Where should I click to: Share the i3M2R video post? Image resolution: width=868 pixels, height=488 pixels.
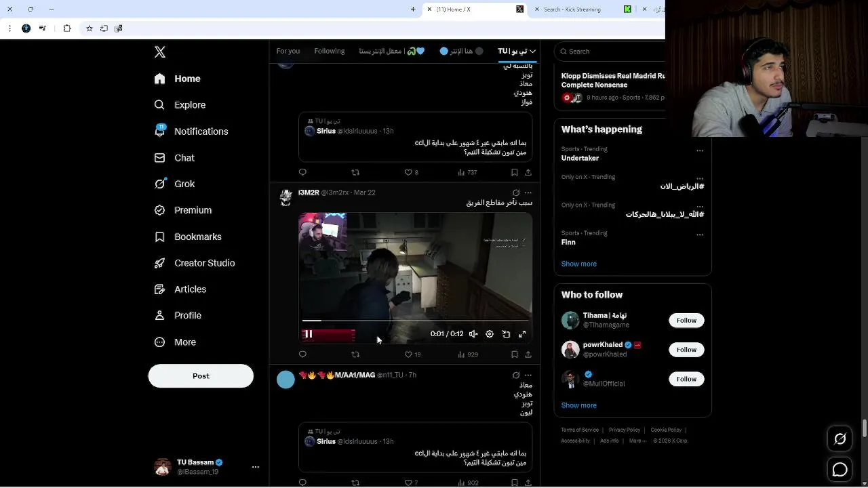pyautogui.click(x=528, y=354)
